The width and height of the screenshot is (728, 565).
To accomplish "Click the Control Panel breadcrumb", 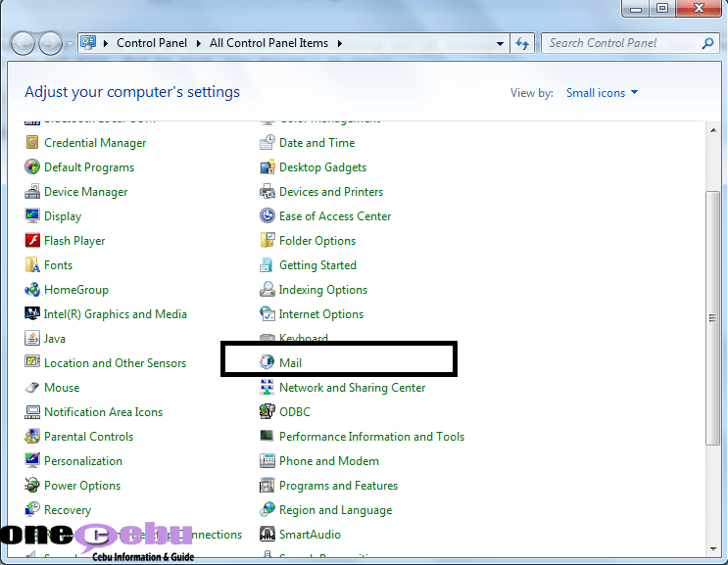I will tap(152, 43).
